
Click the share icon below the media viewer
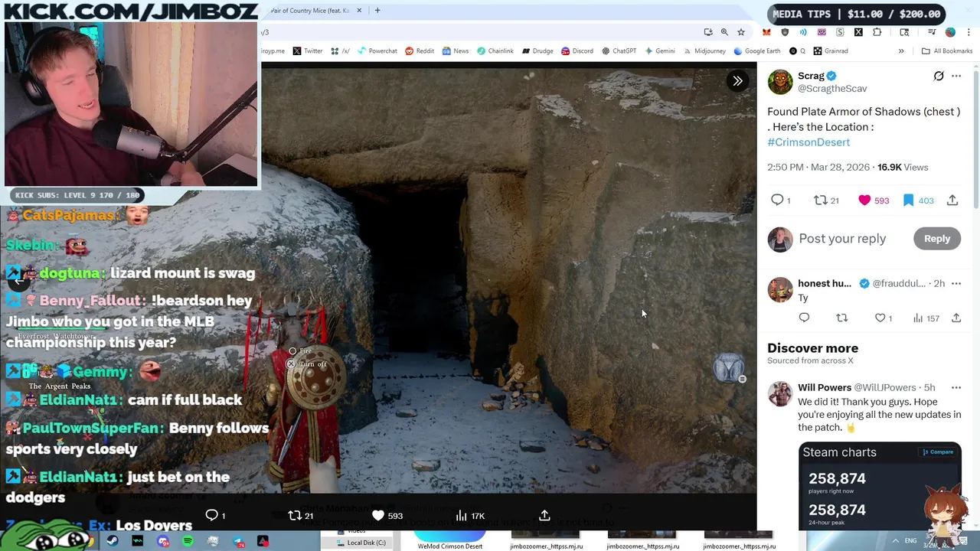tap(544, 515)
